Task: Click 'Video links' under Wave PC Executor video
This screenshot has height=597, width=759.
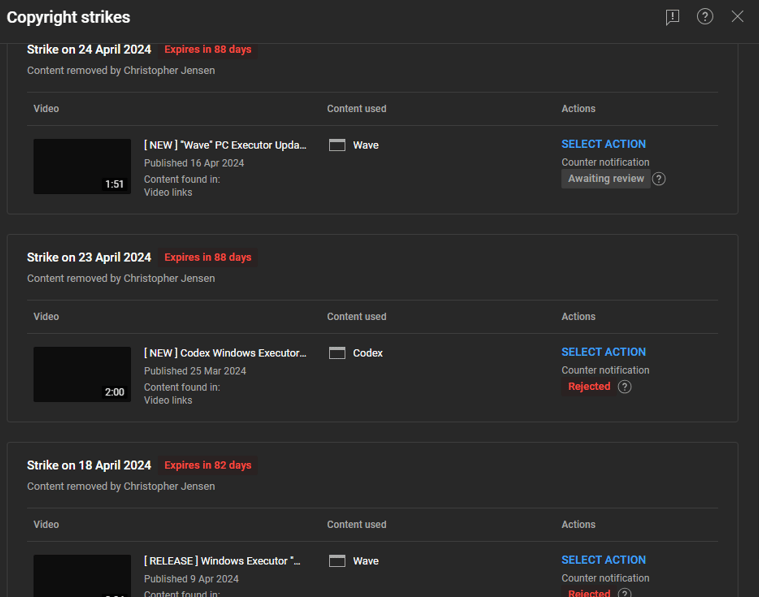Action: (168, 192)
